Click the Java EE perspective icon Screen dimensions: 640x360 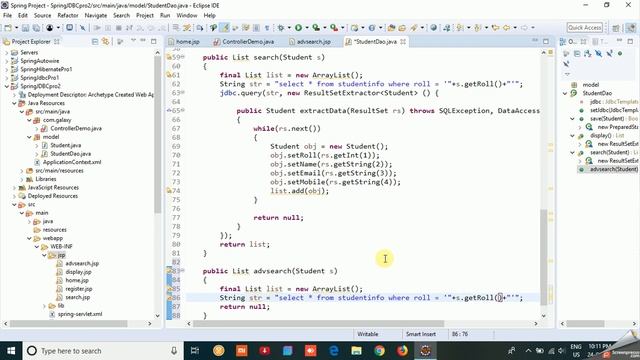click(x=631, y=28)
